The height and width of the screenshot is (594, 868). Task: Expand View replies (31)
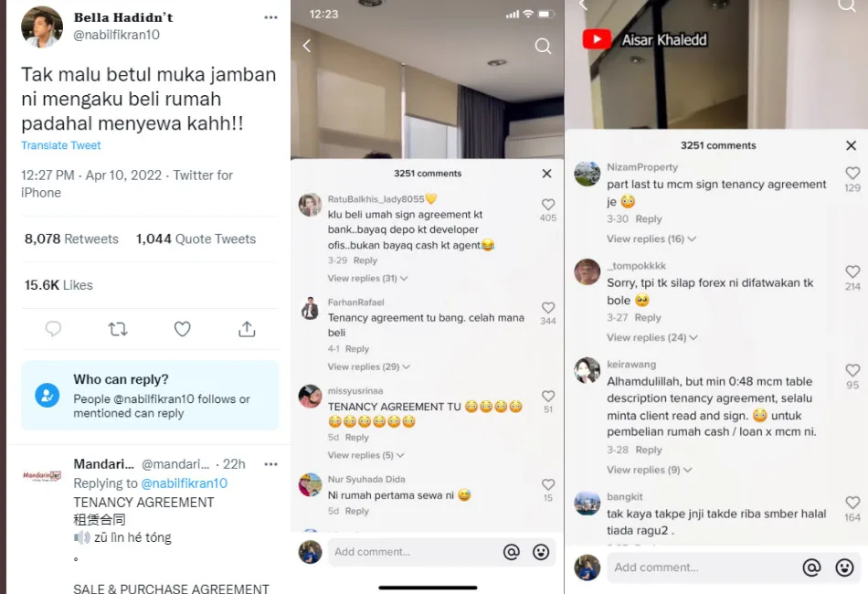[367, 279]
